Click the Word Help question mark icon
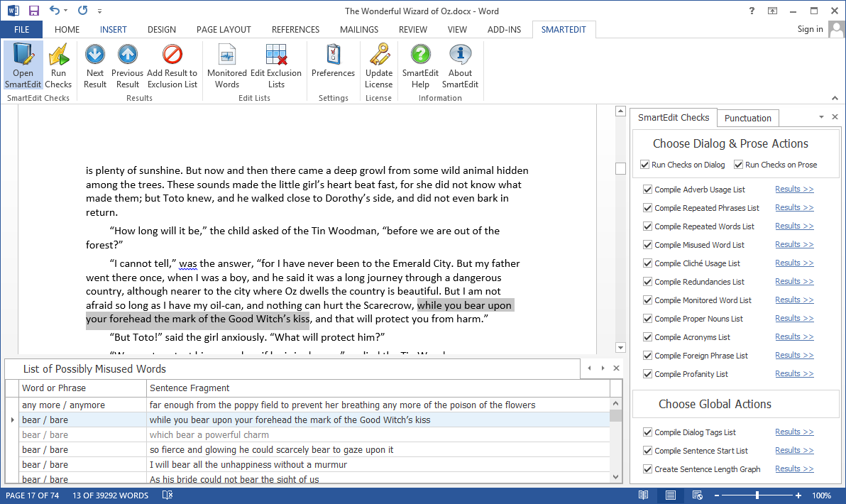This screenshot has width=846, height=504. tap(752, 11)
